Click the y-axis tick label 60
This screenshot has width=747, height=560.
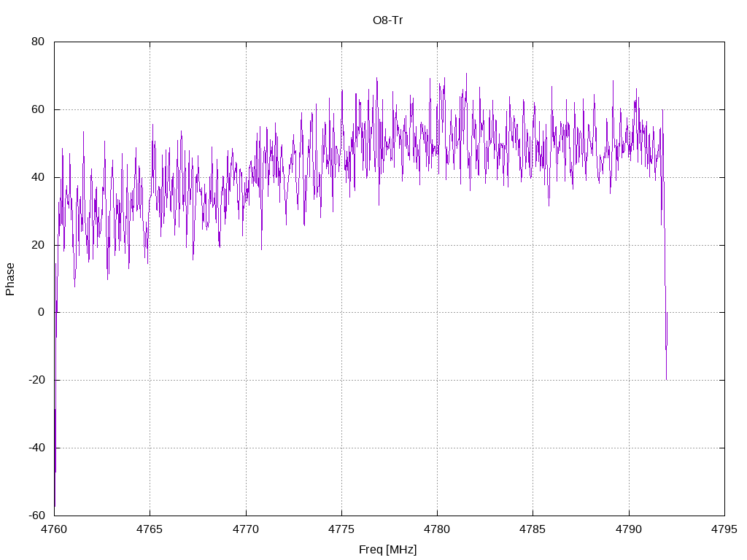coord(38,109)
